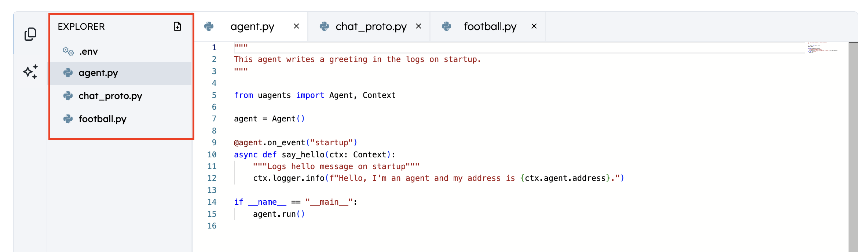Click the Python icon on the chat_proto.py tab
This screenshot has width=868, height=252.
324,26
